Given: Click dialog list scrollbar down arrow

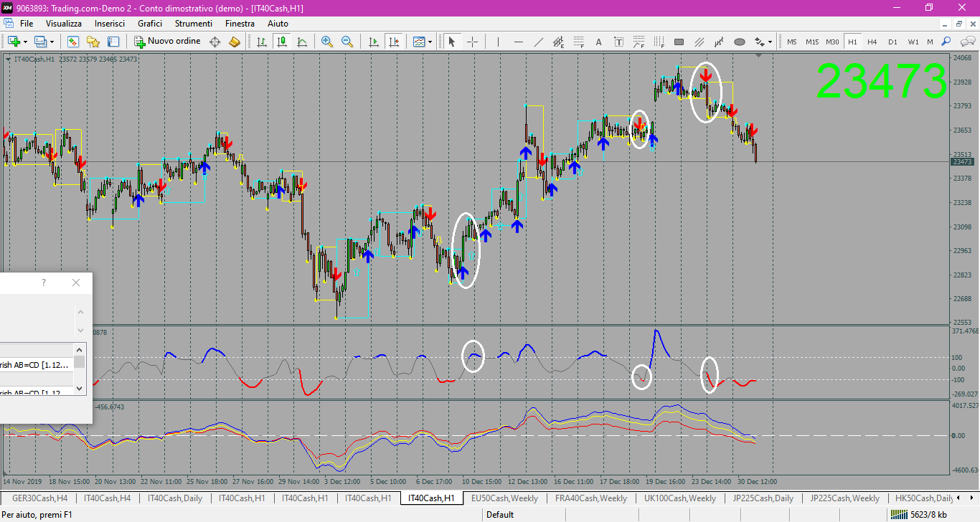Looking at the screenshot, I should click(x=80, y=388).
